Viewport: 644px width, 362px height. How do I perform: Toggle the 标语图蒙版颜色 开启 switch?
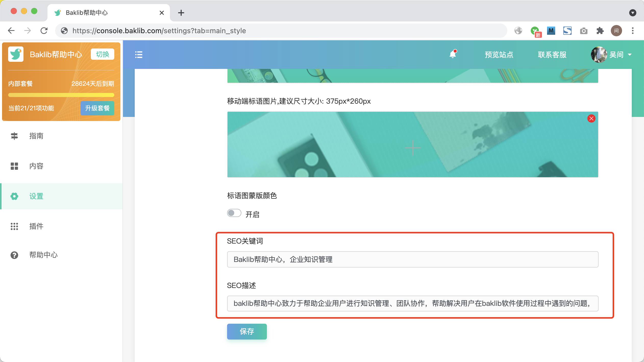234,213
